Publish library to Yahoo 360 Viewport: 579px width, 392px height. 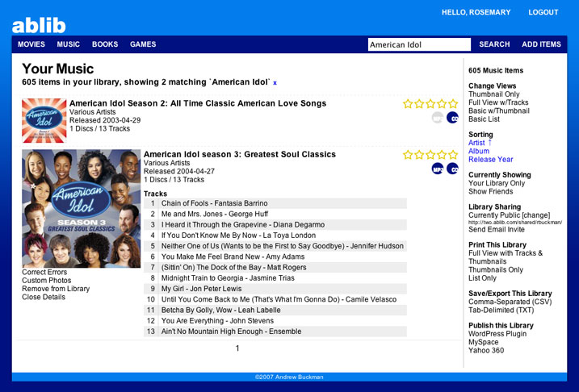click(486, 351)
